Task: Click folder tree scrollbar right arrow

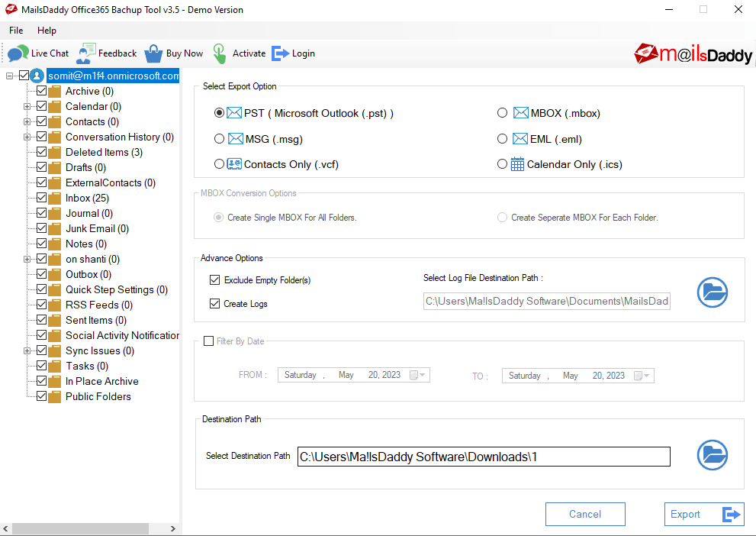Action: [173, 529]
